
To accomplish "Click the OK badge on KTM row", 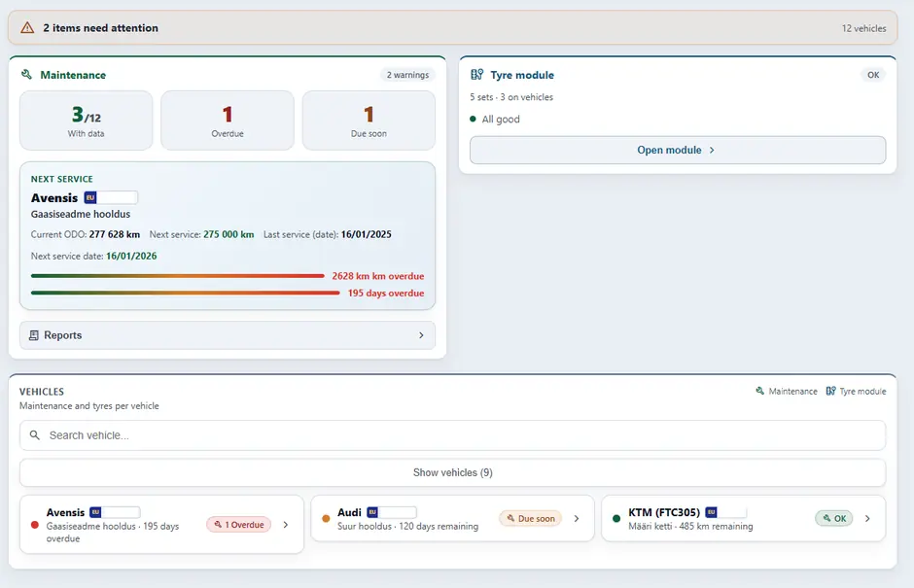I will [834, 519].
